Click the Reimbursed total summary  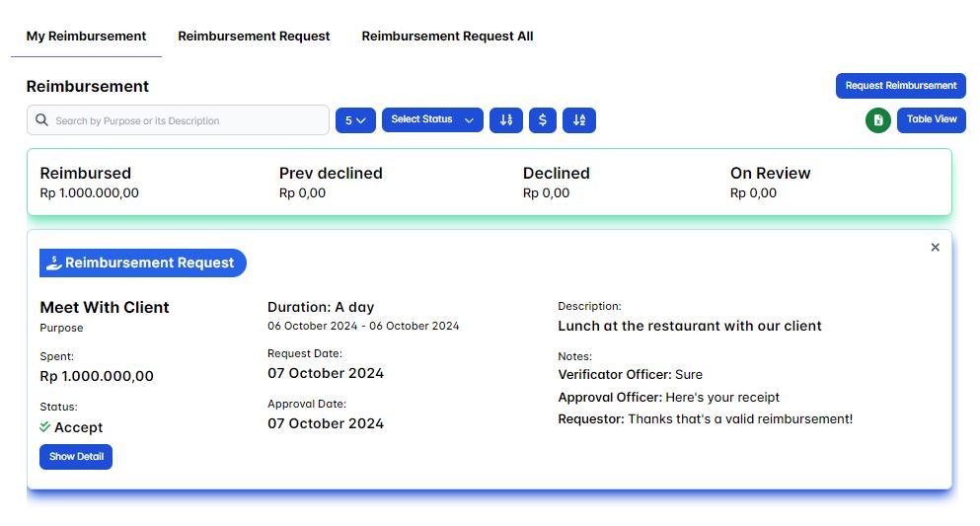coord(89,183)
